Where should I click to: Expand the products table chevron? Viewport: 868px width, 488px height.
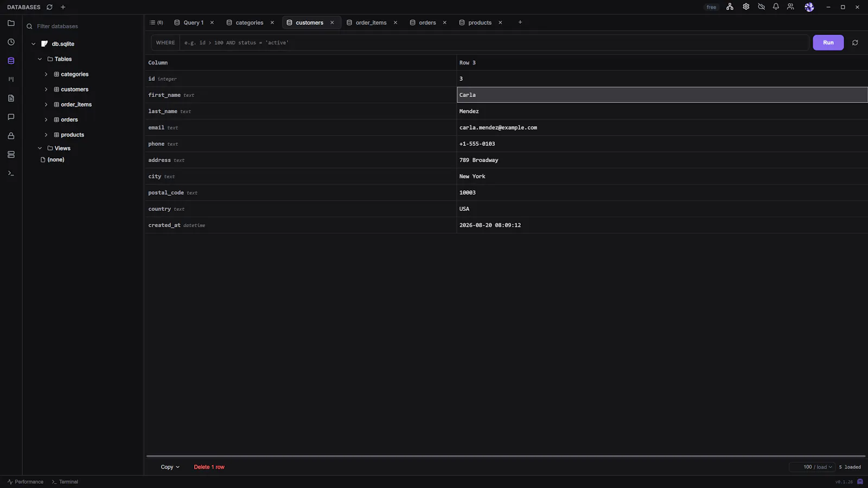pyautogui.click(x=46, y=135)
